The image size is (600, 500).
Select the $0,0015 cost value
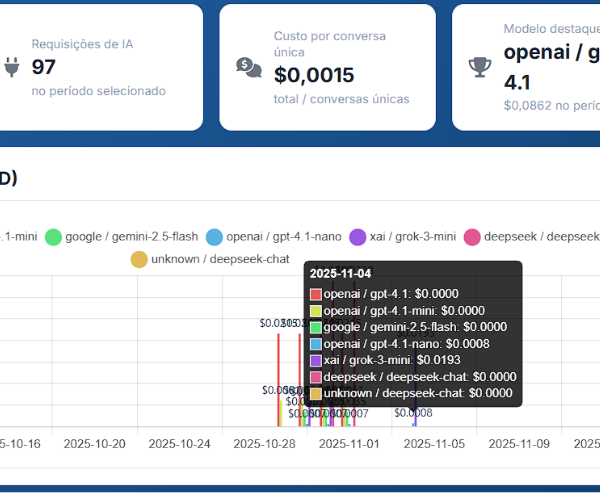click(x=313, y=74)
